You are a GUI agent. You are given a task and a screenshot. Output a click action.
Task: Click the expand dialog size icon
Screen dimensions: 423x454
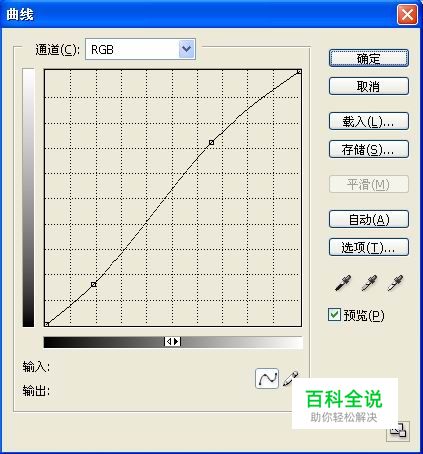[398, 432]
